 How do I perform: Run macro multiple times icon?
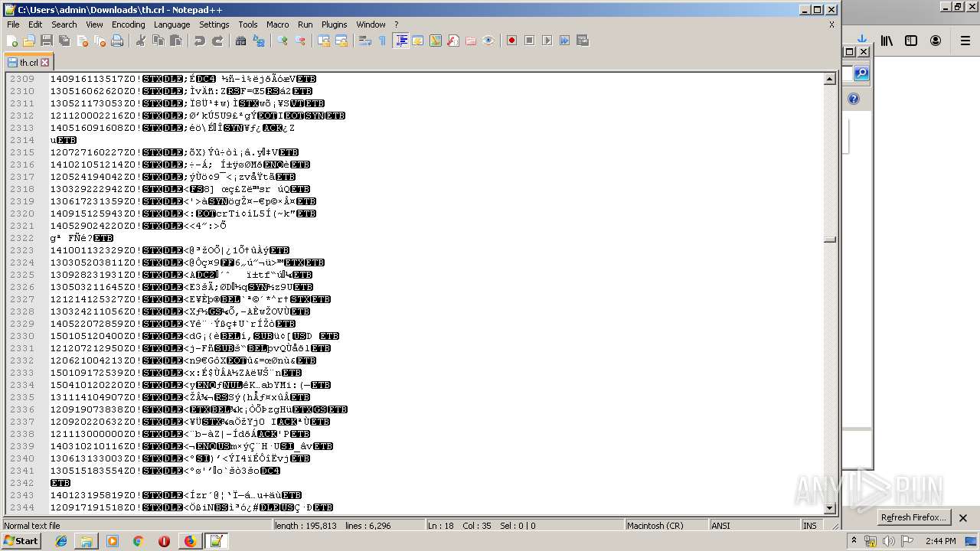coord(564,41)
